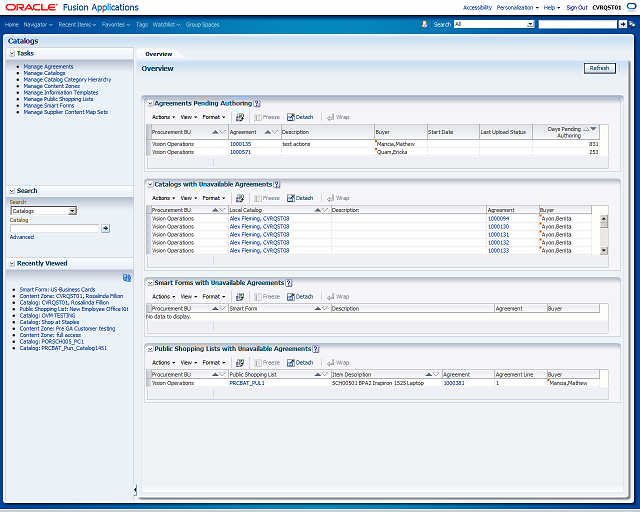Collapse the Recently Viewed panel
640x512 pixels.
[12, 264]
